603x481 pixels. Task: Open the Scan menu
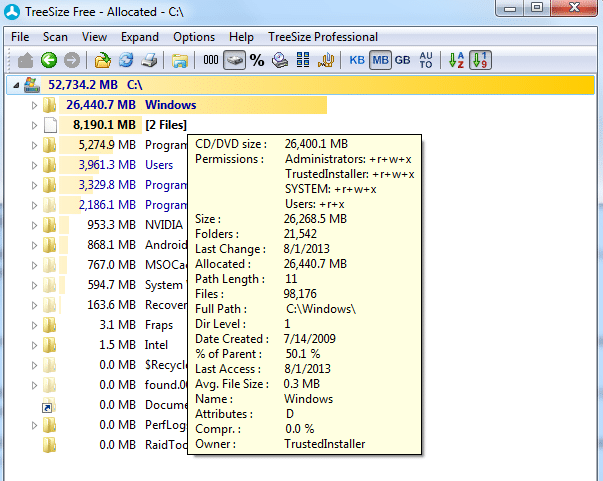tap(55, 37)
